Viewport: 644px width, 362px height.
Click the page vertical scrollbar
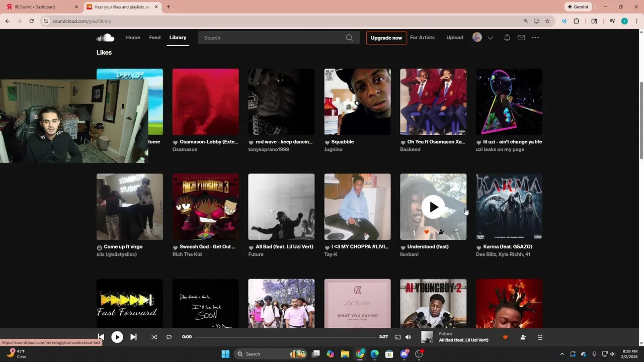[x=641, y=121]
